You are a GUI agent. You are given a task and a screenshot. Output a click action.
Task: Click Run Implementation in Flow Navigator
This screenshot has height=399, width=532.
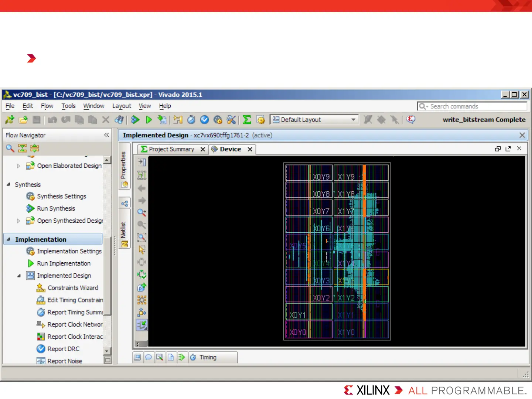64,263
